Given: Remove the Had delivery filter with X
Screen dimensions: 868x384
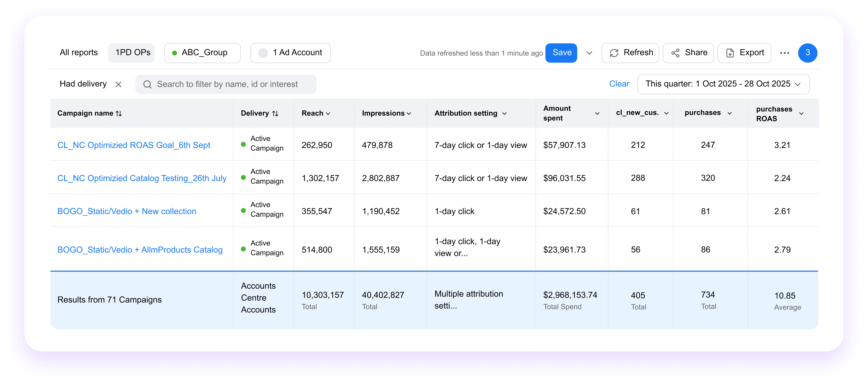Looking at the screenshot, I should 118,84.
